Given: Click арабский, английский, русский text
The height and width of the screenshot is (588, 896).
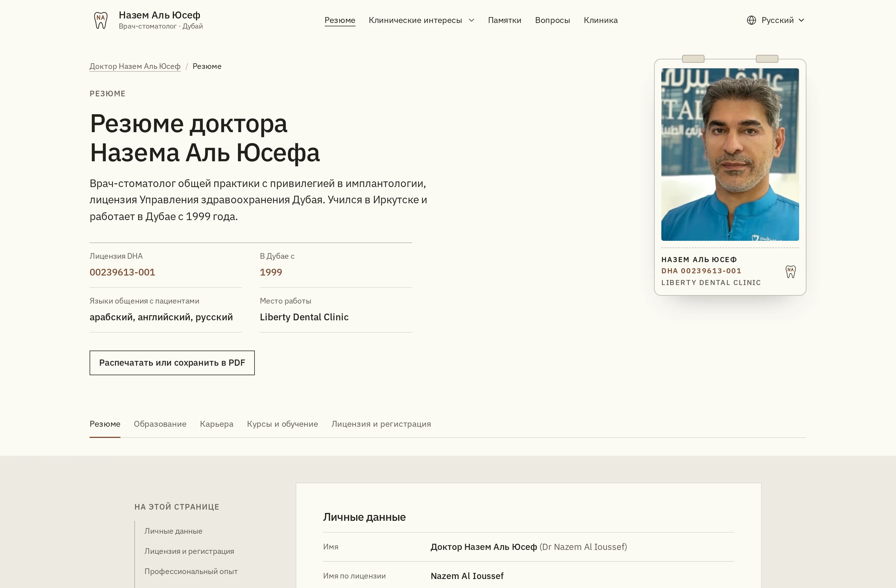Looking at the screenshot, I should point(161,317).
